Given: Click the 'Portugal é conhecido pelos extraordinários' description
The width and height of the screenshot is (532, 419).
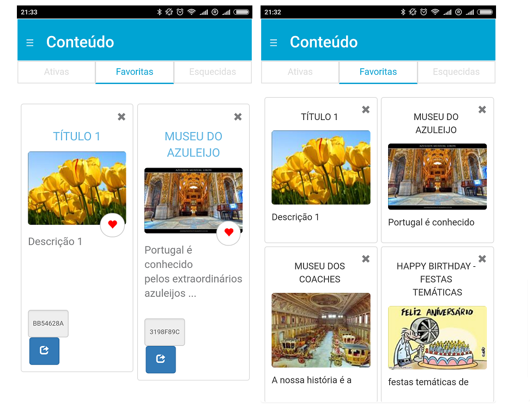Looking at the screenshot, I should tap(194, 272).
